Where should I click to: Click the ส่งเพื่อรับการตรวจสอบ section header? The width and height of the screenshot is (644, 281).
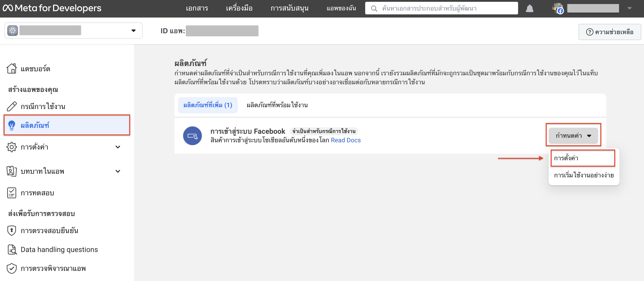(42, 214)
